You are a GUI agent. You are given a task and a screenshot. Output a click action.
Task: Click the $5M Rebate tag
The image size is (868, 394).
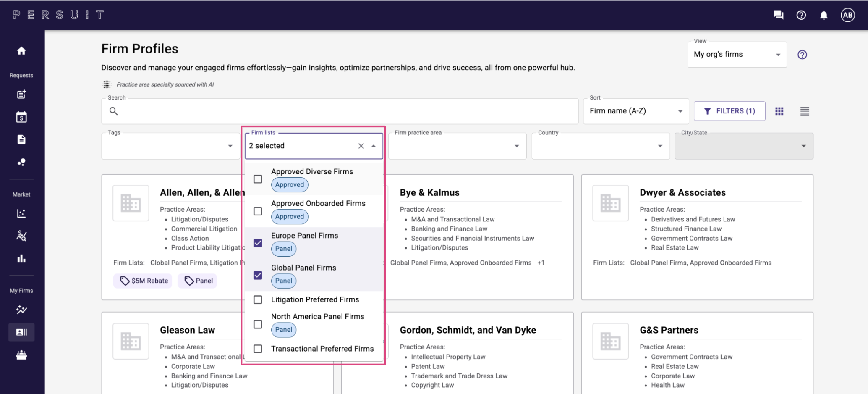coord(144,281)
